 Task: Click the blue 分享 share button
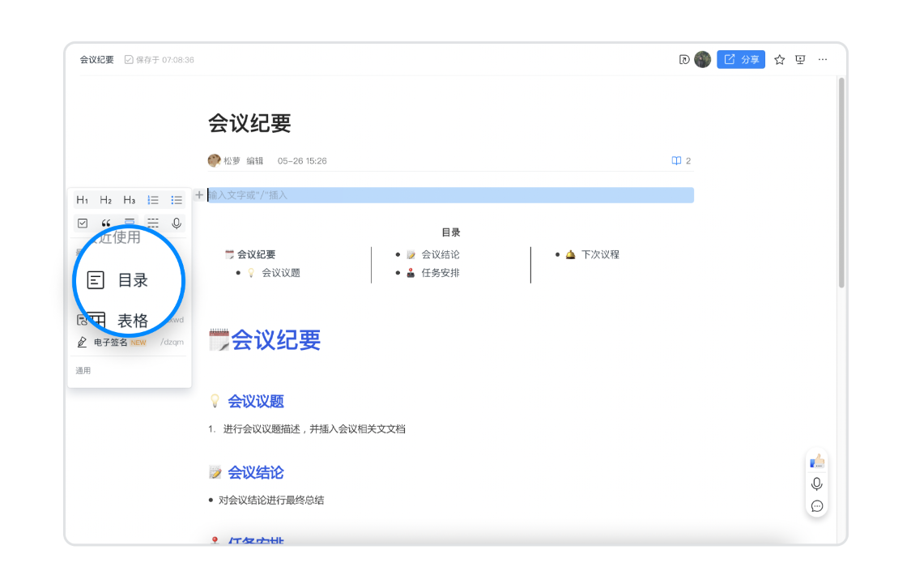click(741, 59)
